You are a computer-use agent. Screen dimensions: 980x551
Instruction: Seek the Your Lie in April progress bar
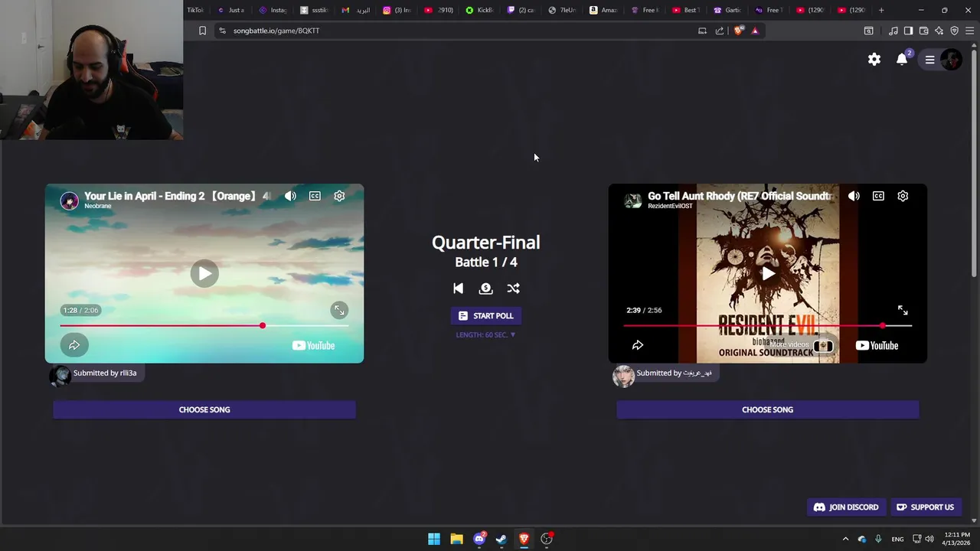[204, 326]
